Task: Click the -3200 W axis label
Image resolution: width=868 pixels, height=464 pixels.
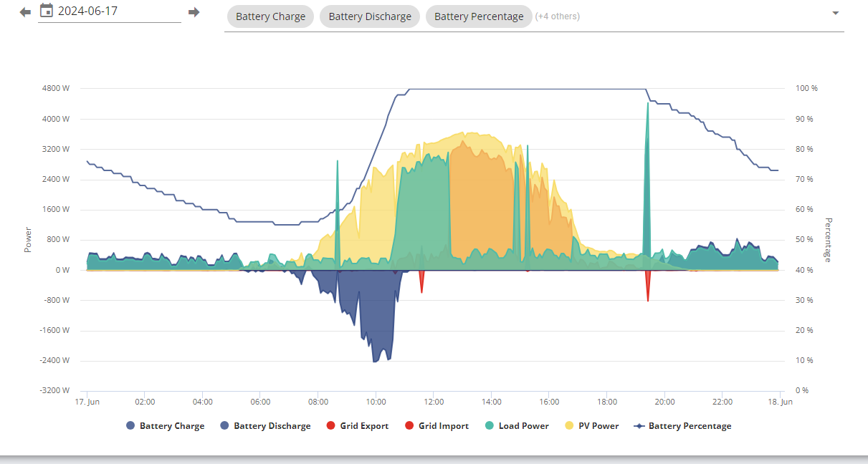Action: coord(54,391)
